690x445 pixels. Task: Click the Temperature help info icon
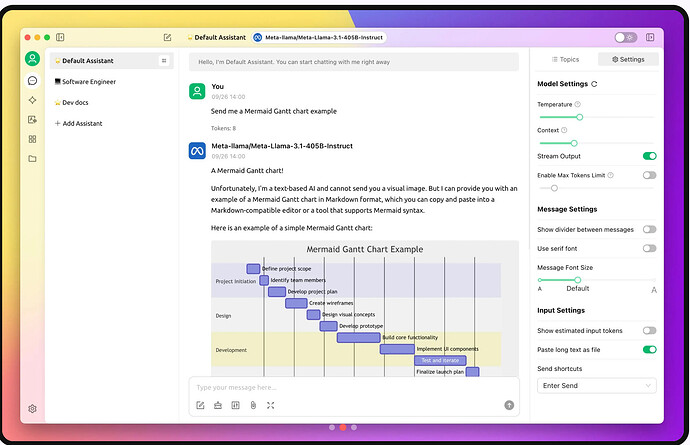[578, 104]
